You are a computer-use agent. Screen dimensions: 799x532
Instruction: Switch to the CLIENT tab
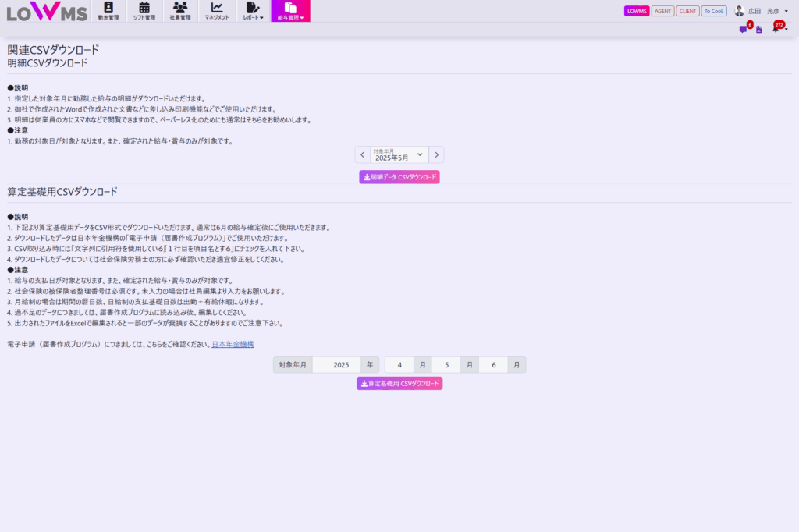687,11
